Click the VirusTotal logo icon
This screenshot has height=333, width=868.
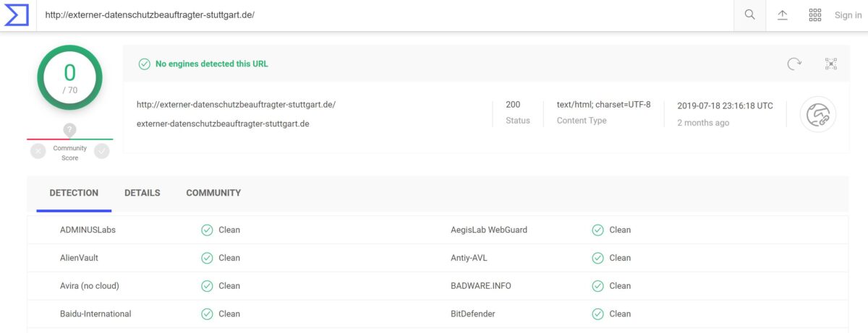point(16,14)
